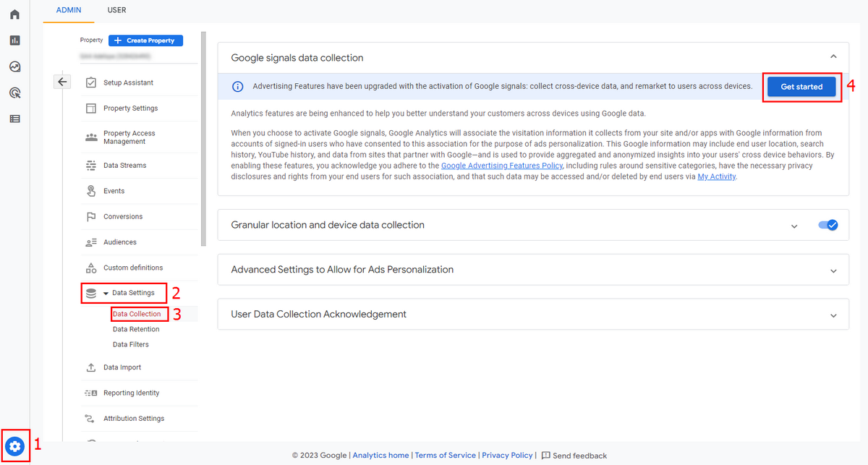Open the Advertising target icon
Viewport: 868px width, 465px height.
click(14, 93)
